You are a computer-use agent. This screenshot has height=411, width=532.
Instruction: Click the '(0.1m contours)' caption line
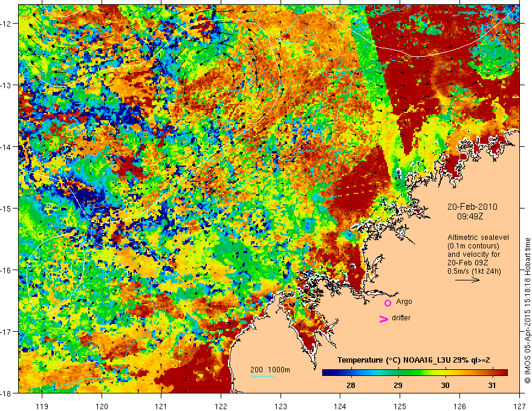tap(473, 246)
